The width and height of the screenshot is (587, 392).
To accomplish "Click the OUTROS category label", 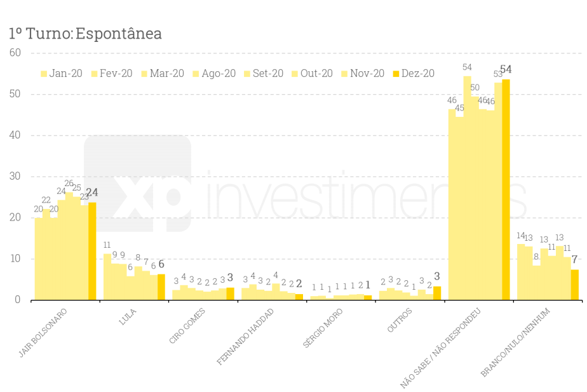I will (x=399, y=321).
